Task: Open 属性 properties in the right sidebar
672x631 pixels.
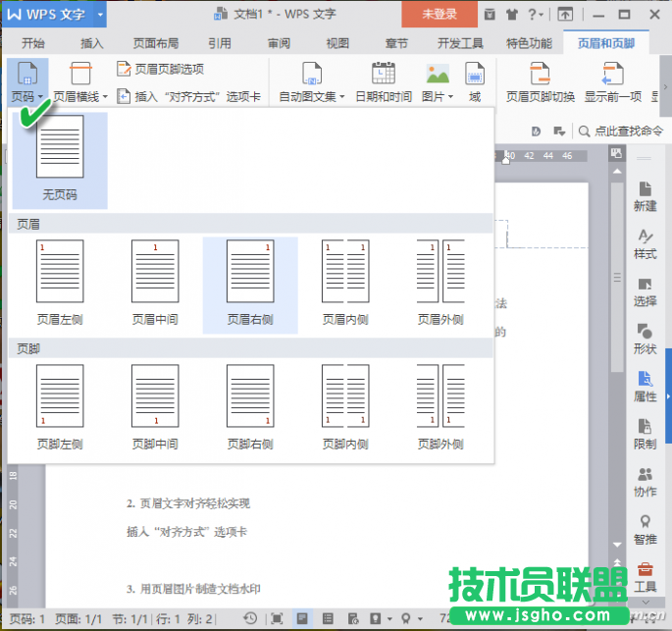Action: point(645,387)
